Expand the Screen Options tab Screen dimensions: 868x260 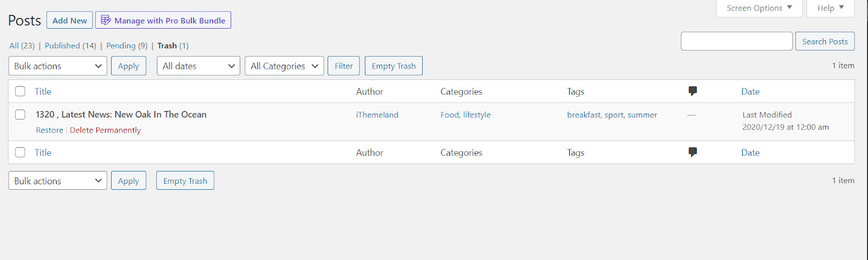pyautogui.click(x=759, y=8)
